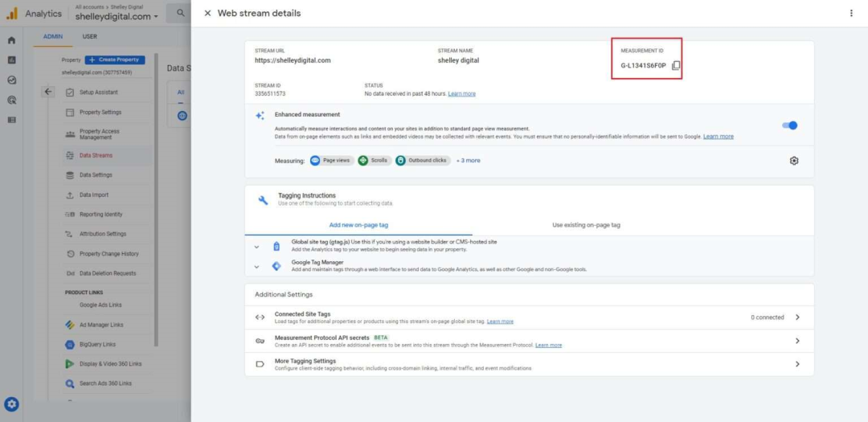This screenshot has width=868, height=422.
Task: Click the Outbound clicks measuring chip
Action: click(x=423, y=161)
